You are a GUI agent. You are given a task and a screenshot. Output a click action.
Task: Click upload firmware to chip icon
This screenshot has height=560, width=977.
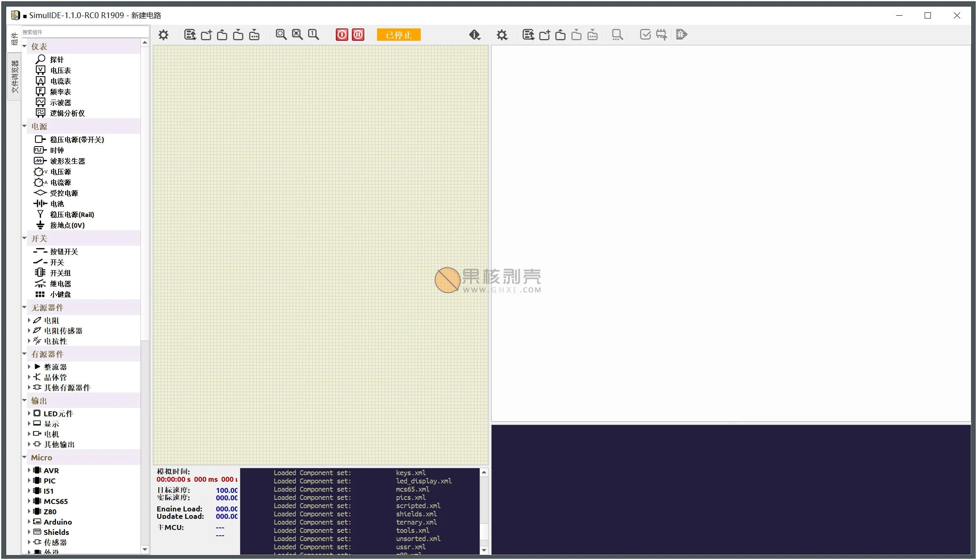point(661,35)
